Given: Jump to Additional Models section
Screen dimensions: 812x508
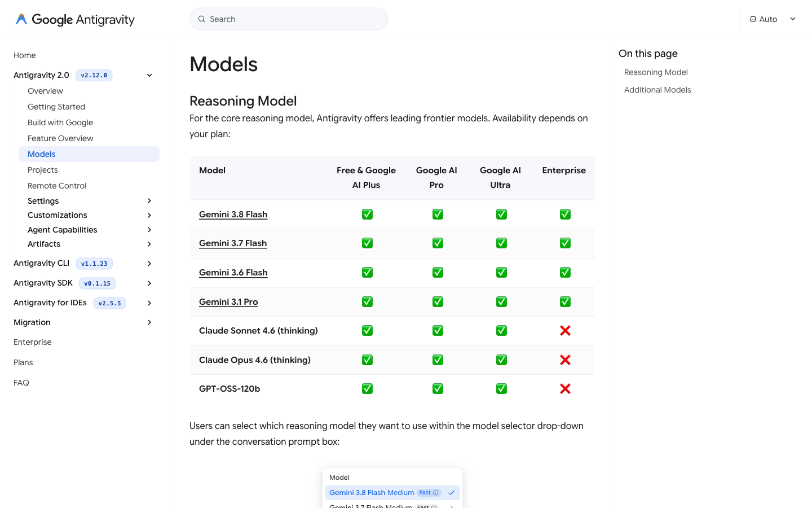Looking at the screenshot, I should point(657,90).
